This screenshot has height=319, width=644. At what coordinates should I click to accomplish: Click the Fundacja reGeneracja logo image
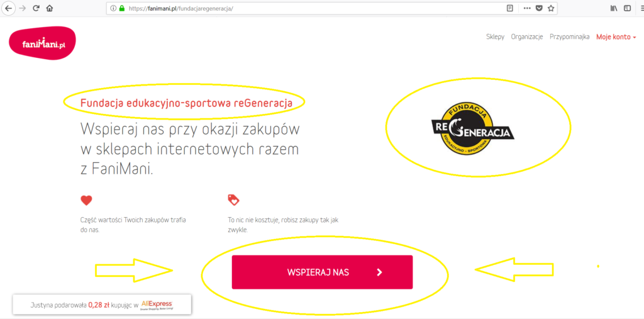472,128
